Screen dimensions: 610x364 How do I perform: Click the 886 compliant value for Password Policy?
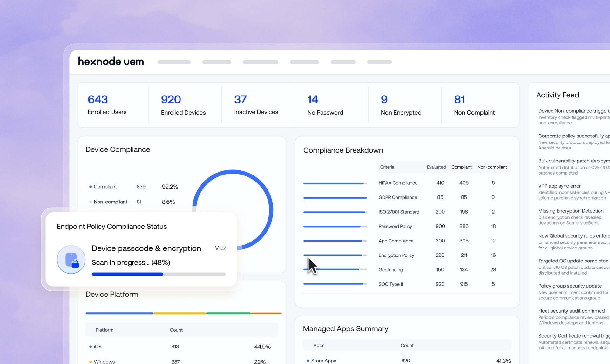[464, 226]
